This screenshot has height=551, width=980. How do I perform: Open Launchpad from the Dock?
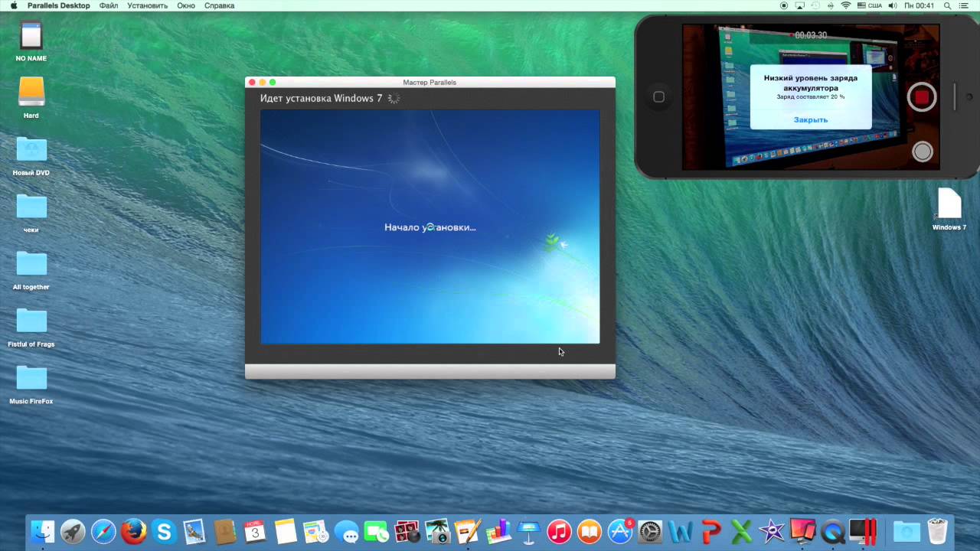tap(73, 530)
